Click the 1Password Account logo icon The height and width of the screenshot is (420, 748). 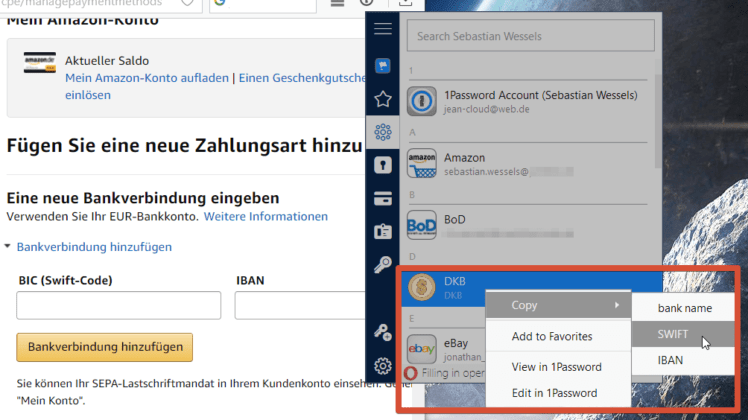coord(422,101)
